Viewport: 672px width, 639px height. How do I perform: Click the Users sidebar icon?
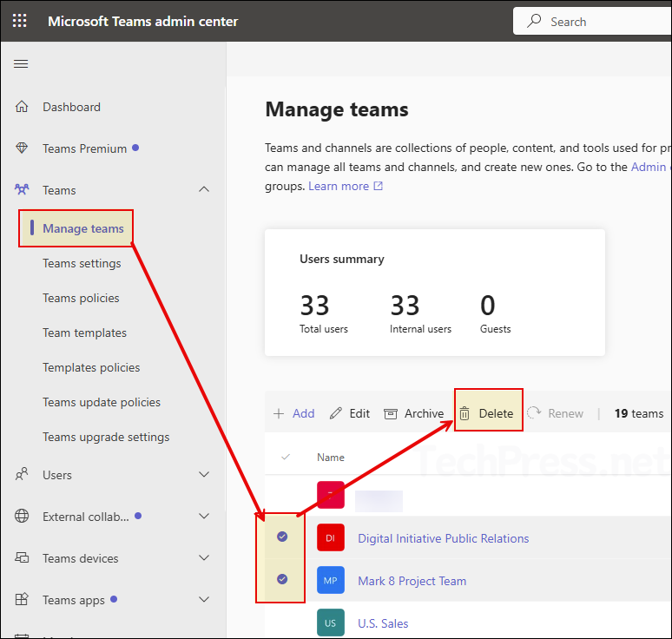tap(22, 474)
